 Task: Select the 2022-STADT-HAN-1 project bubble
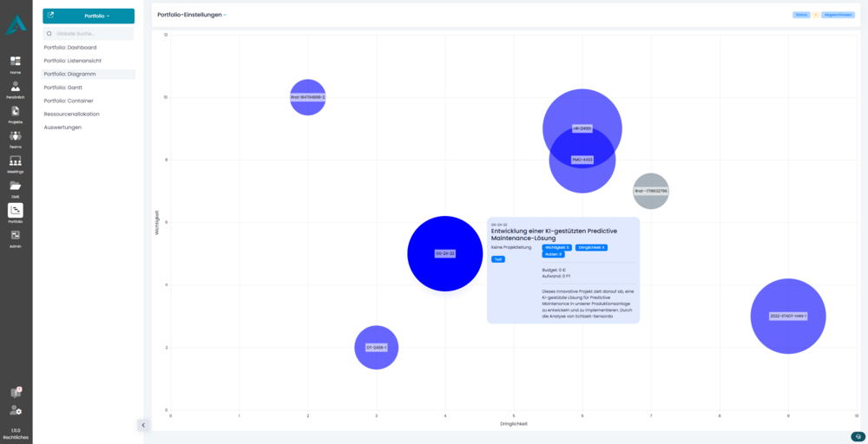788,317
